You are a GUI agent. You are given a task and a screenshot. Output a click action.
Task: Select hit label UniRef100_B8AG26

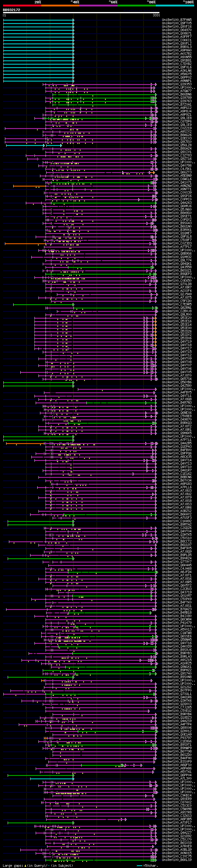177,135
